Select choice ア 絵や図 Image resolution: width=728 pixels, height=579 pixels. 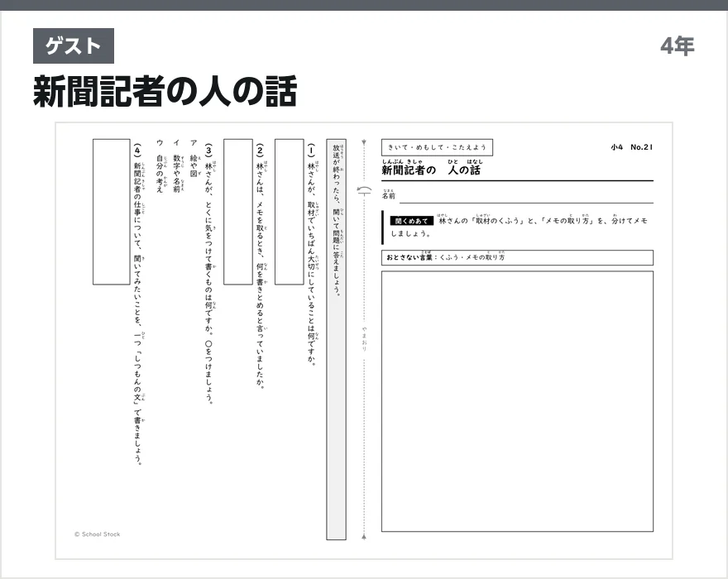click(x=194, y=158)
